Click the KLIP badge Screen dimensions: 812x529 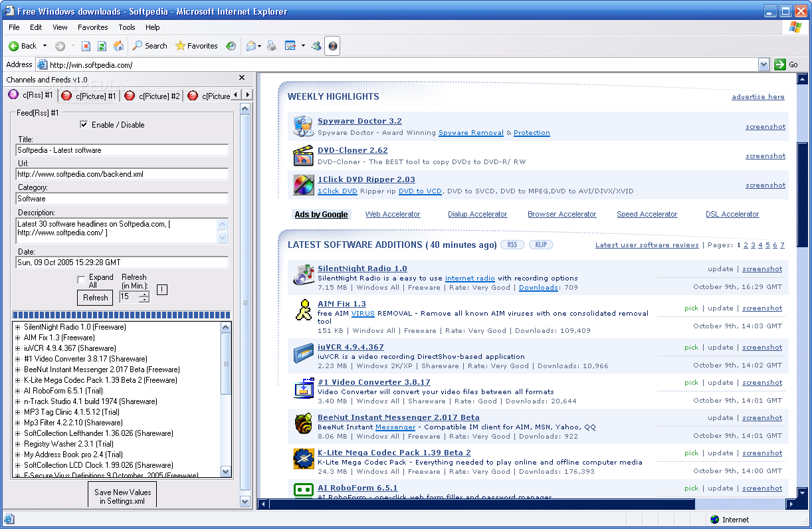[x=541, y=245]
